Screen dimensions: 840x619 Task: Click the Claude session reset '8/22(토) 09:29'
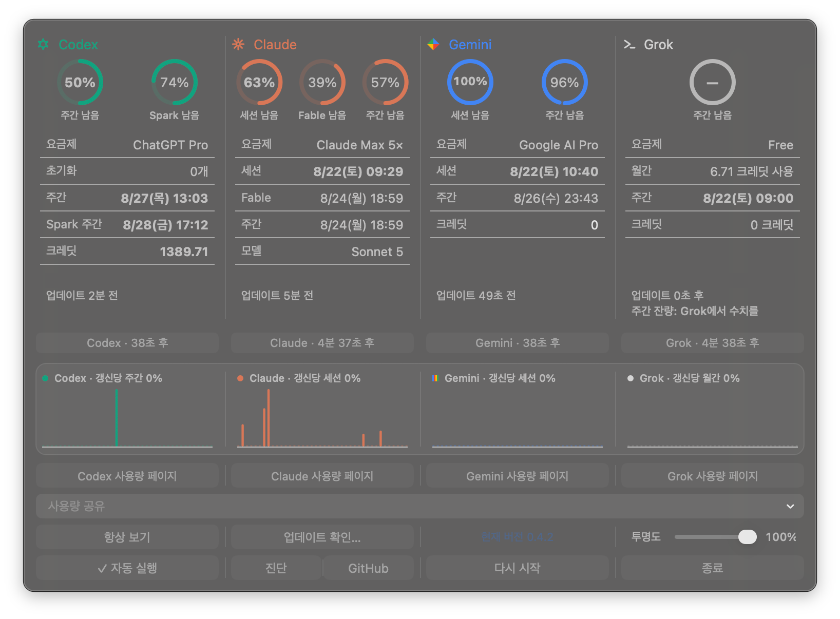click(358, 171)
